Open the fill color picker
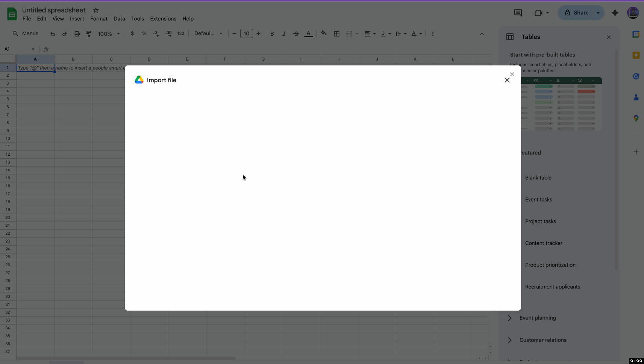The width and height of the screenshot is (644, 364). (x=324, y=33)
